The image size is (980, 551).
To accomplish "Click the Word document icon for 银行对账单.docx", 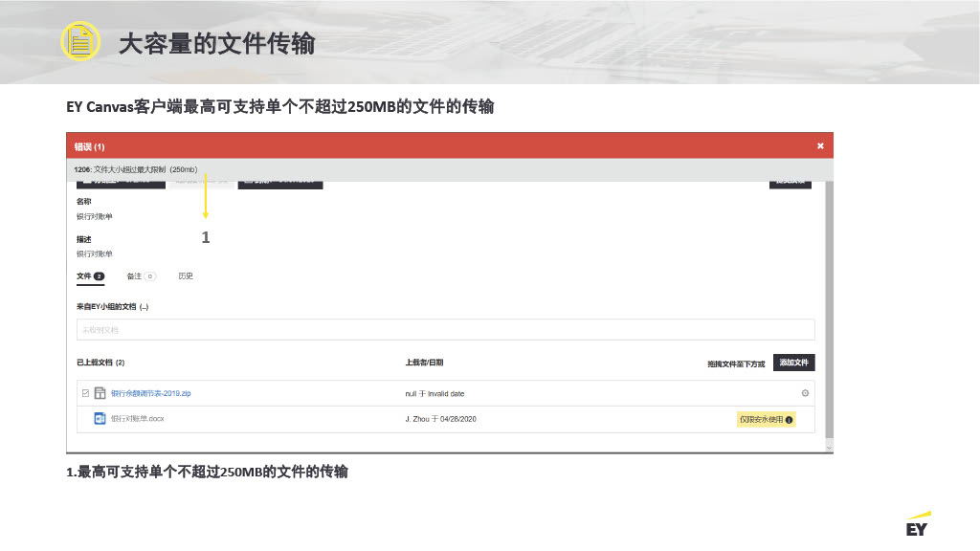I will (x=100, y=419).
